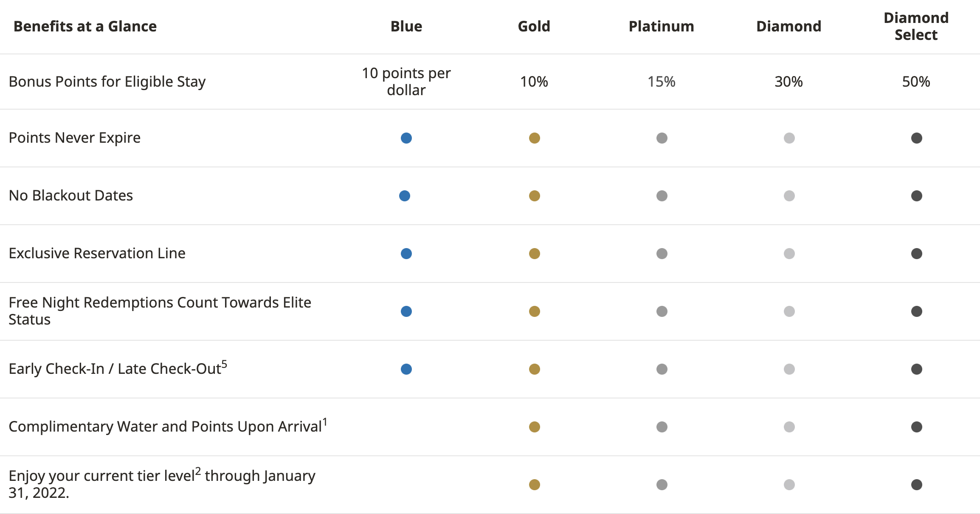Click the Diamond dot for Complimentary Water row

[x=789, y=427]
